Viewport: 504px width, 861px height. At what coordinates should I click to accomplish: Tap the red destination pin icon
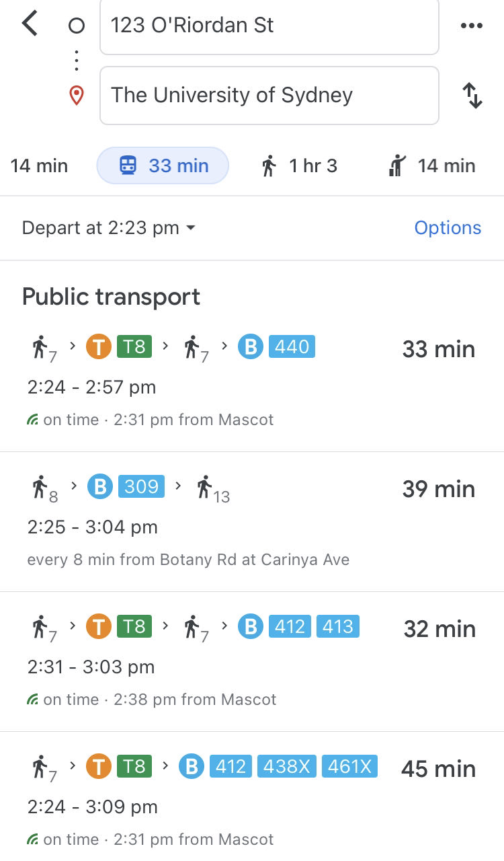click(77, 96)
